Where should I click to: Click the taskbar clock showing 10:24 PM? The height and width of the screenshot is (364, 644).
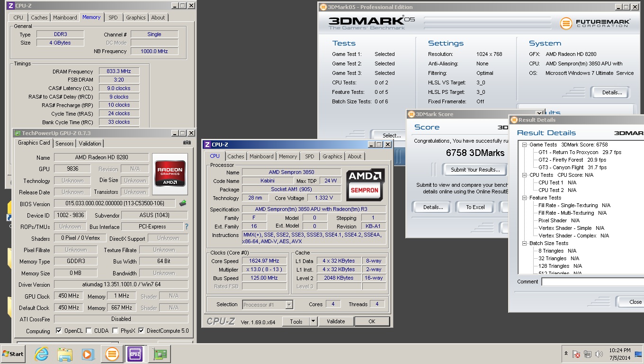(620, 354)
